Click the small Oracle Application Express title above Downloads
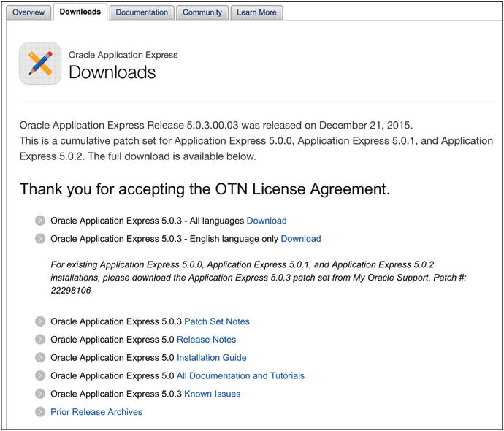This screenshot has width=504, height=431. (x=123, y=55)
